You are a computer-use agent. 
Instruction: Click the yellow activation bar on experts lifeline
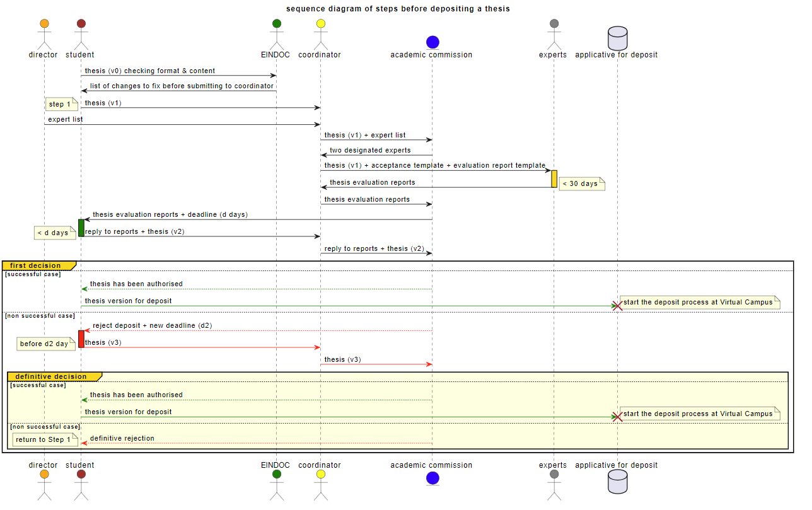pyautogui.click(x=554, y=178)
